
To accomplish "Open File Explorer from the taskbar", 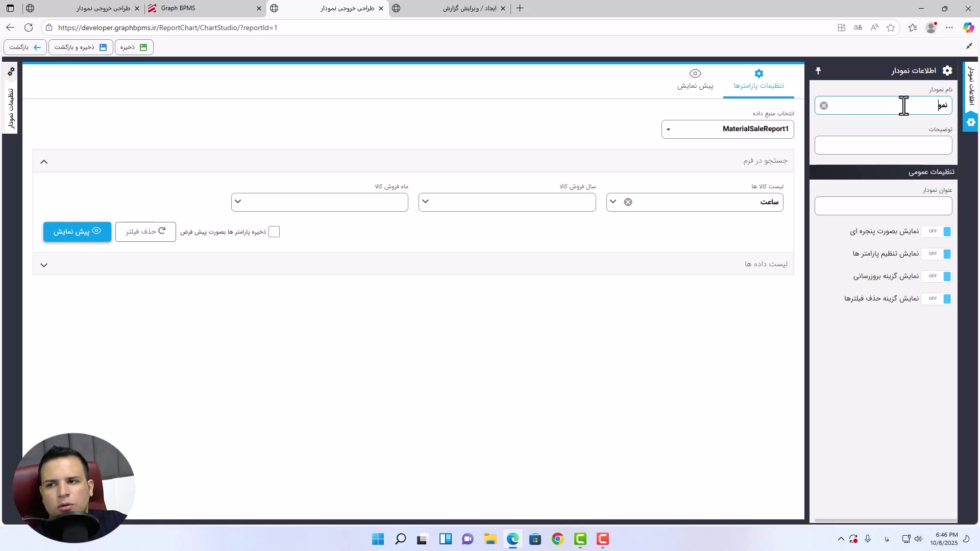I will point(491,539).
